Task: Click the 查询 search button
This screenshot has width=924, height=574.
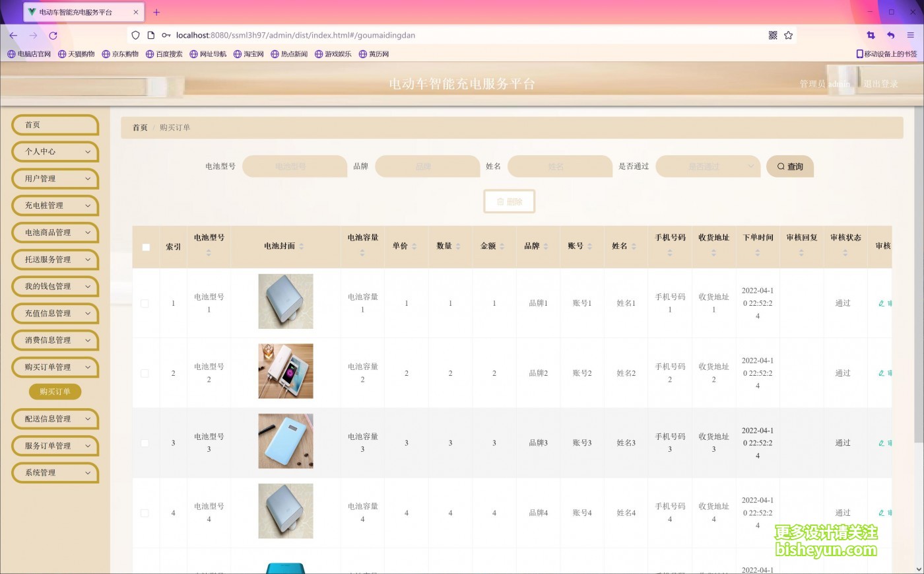Action: [790, 166]
